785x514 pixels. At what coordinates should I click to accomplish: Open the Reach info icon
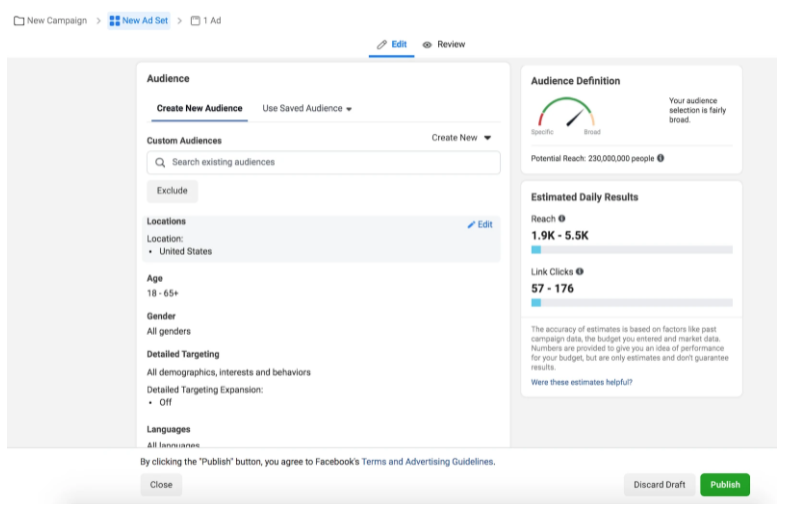point(562,219)
